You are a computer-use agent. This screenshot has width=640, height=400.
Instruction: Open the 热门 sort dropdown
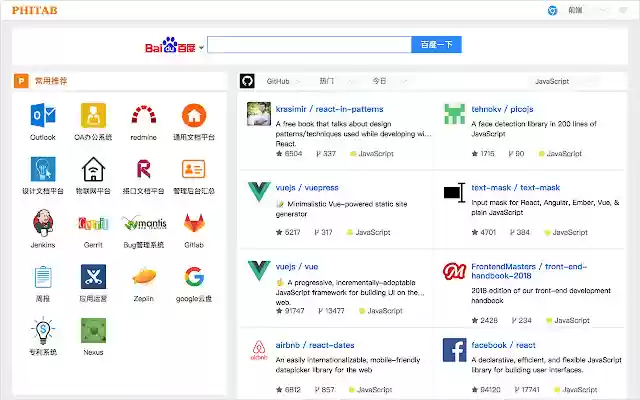point(336,81)
